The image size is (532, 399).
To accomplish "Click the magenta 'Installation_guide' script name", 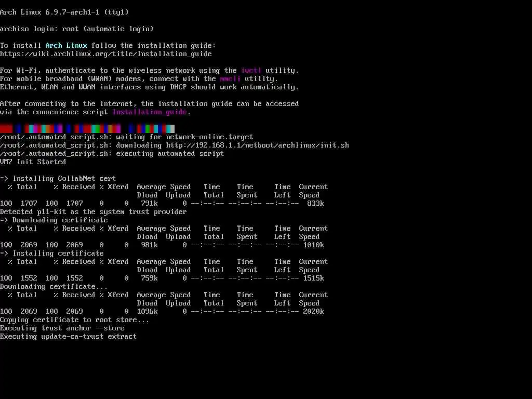I will point(150,112).
